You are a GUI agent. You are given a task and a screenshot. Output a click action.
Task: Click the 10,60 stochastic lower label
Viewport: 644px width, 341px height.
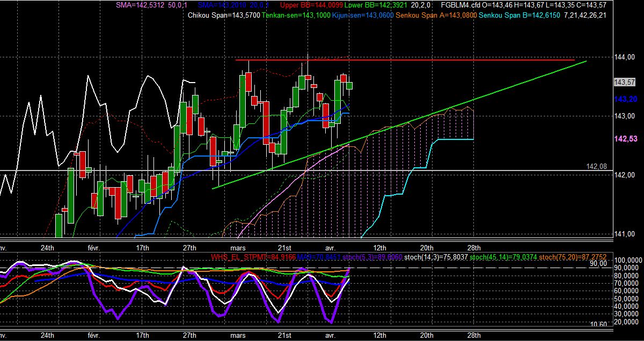point(597,324)
